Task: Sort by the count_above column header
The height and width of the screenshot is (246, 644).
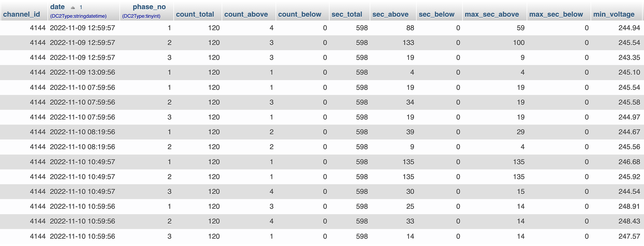Action: point(246,14)
